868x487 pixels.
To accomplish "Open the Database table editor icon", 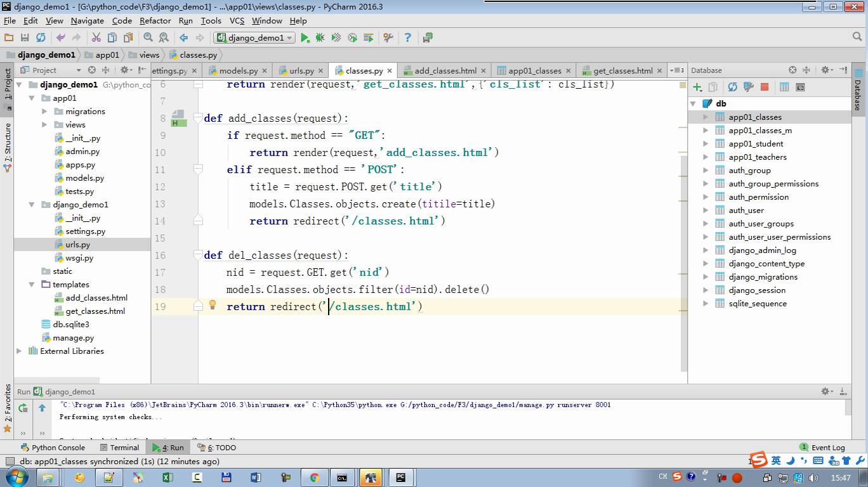I will coord(784,87).
